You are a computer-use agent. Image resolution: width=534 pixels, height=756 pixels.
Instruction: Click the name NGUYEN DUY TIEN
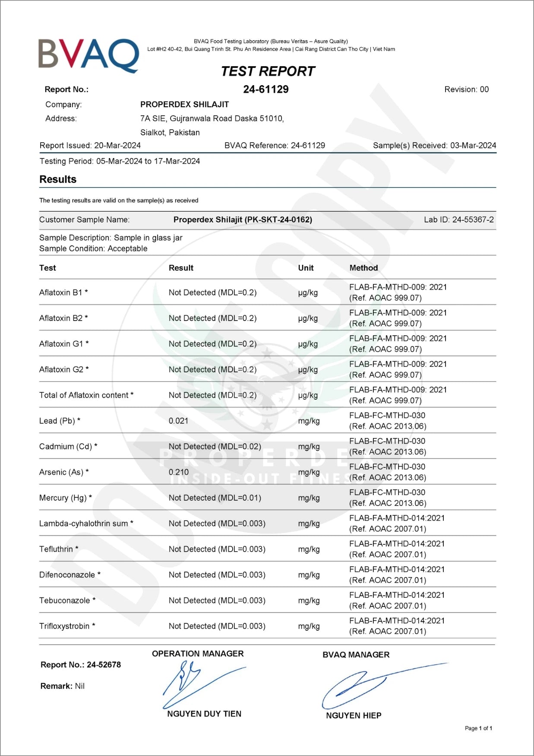tap(204, 714)
